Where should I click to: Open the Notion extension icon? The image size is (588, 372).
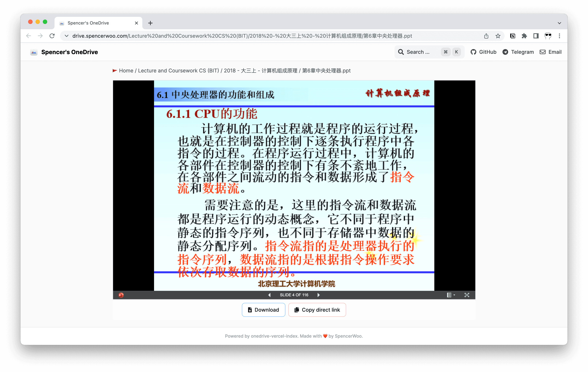point(513,36)
